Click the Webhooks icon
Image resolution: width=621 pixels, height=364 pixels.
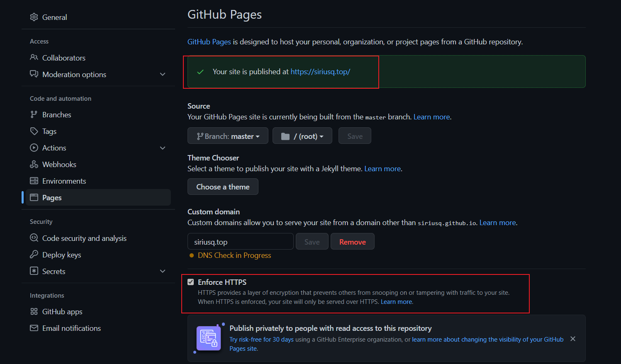(34, 164)
